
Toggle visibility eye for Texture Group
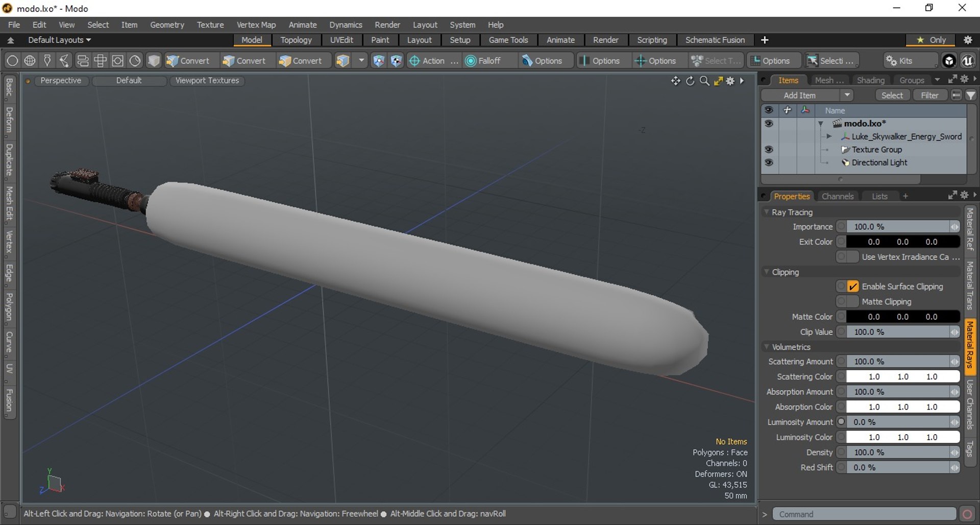(x=769, y=150)
